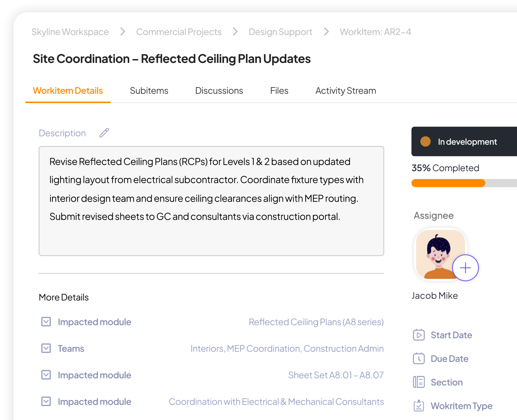Viewport: 517px width, 420px height.
Task: Click inside the description text box
Action: [x=211, y=201]
